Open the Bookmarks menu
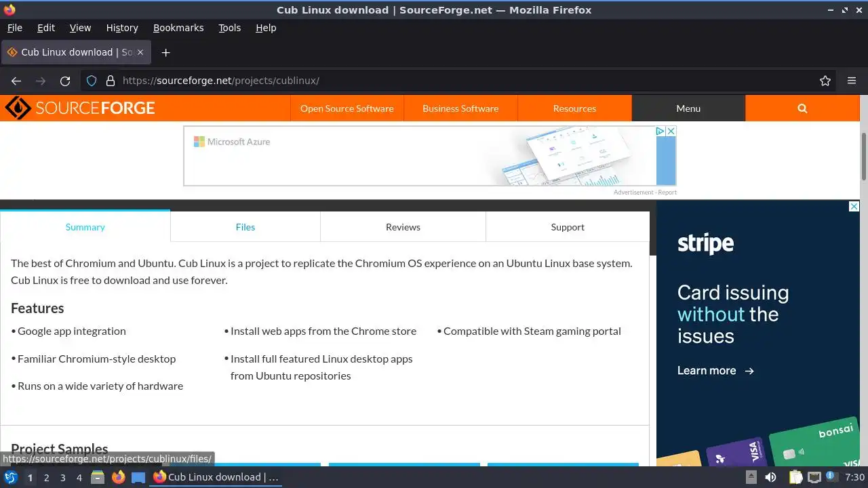The image size is (868, 488). click(178, 28)
